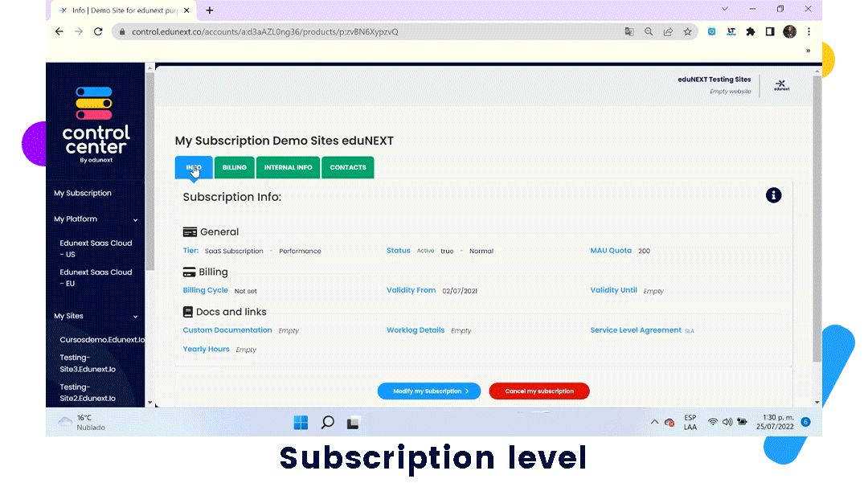Click the MAU Quota label
This screenshot has width=868, height=483.
611,250
